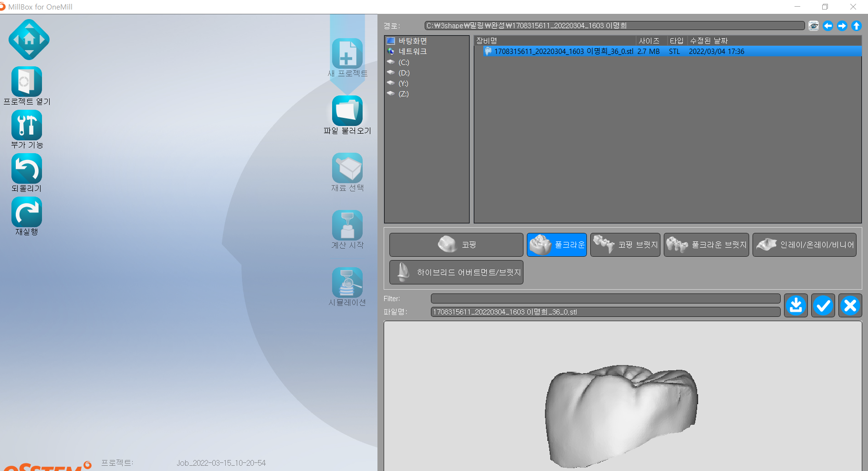Select the (Z:) drive
868x471 pixels.
coord(404,94)
